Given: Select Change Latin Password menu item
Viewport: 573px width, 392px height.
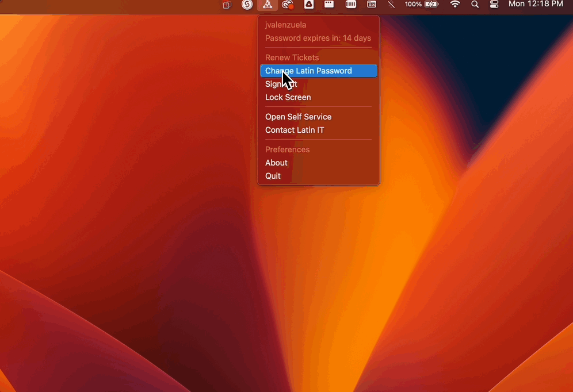Looking at the screenshot, I should coord(318,71).
